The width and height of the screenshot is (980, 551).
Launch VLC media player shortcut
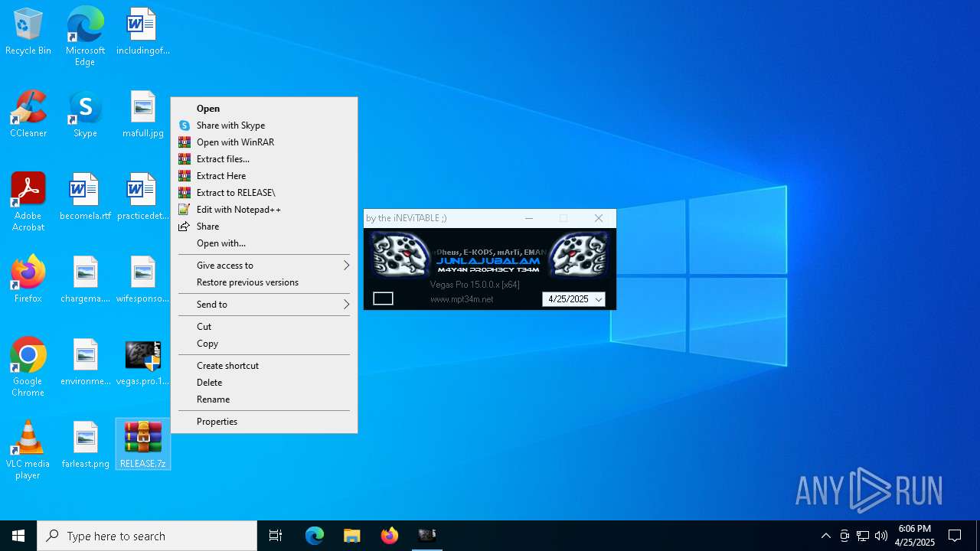point(28,450)
